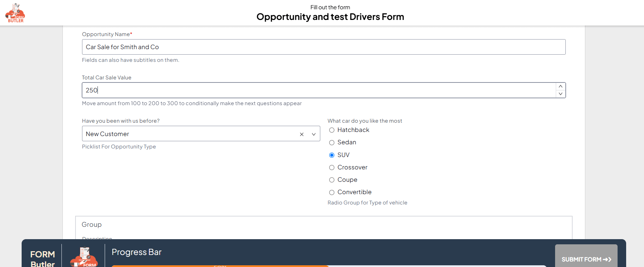
Task: Click the 'Move amount from 100 to 200' hint
Action: click(x=192, y=103)
